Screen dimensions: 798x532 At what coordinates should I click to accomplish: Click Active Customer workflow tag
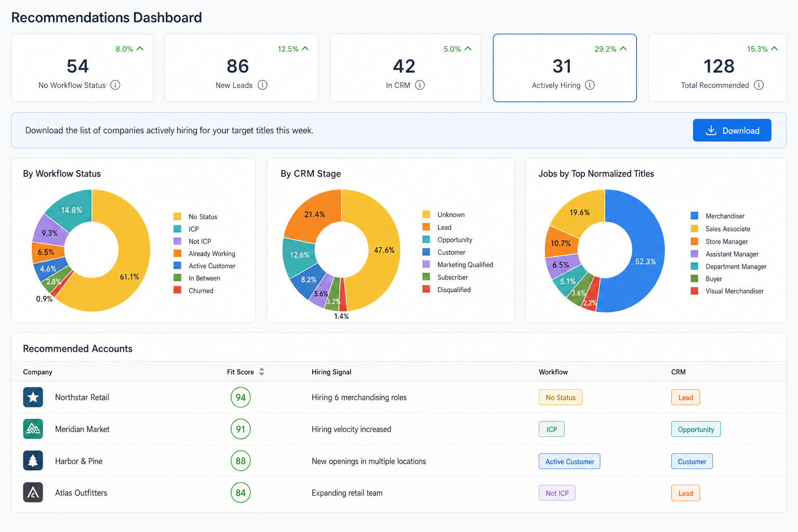569,461
